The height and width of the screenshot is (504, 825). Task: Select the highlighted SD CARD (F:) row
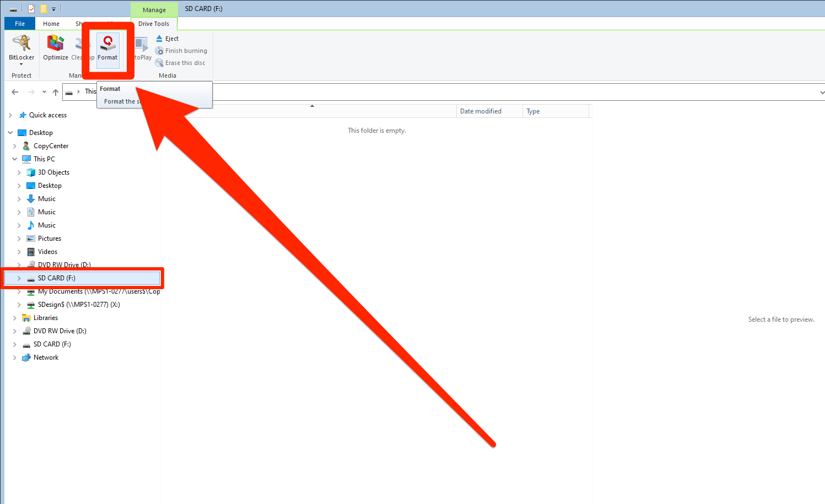tap(82, 278)
